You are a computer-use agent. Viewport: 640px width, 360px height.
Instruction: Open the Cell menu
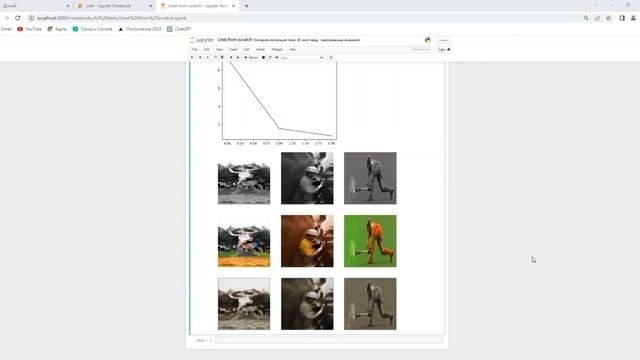[247, 49]
